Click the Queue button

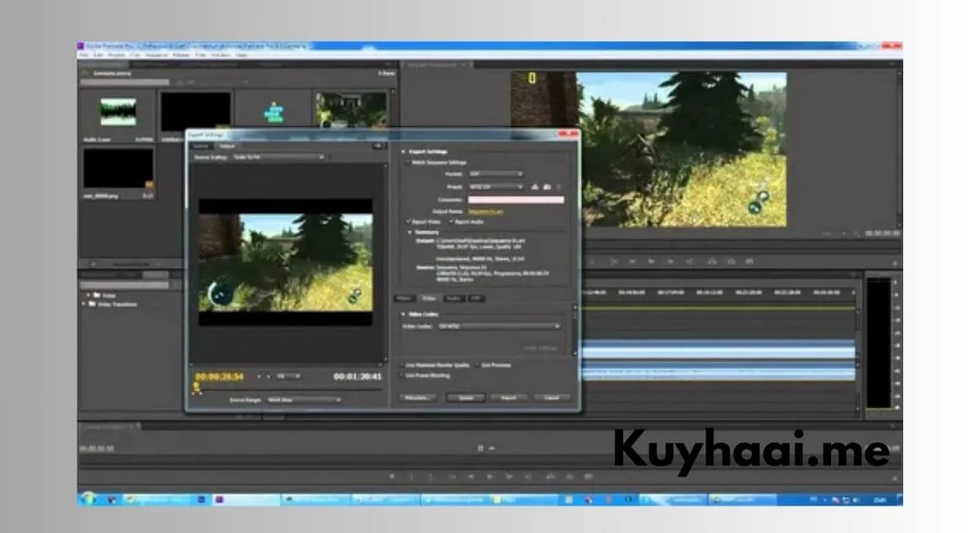click(x=466, y=398)
